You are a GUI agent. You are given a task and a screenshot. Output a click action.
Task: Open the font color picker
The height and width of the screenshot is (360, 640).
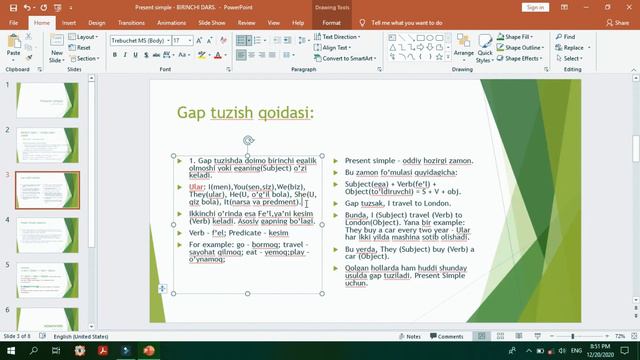pos(225,55)
